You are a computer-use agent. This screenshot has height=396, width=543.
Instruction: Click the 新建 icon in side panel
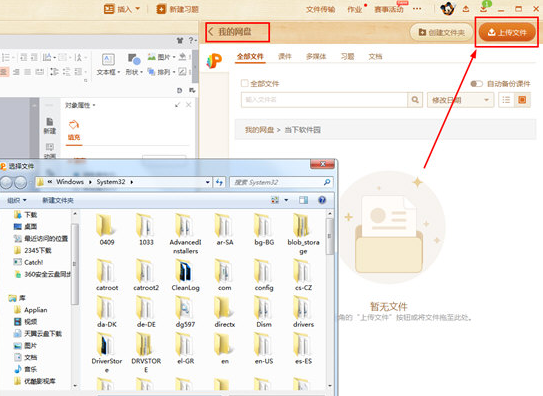point(50,126)
